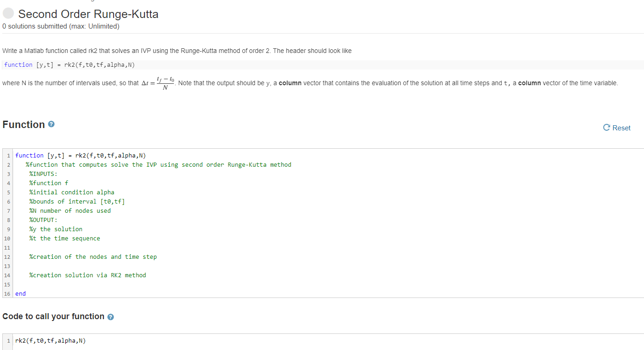Place cursor on line 1 function header in editor
Screen dimensions: 644x350
click(x=80, y=155)
